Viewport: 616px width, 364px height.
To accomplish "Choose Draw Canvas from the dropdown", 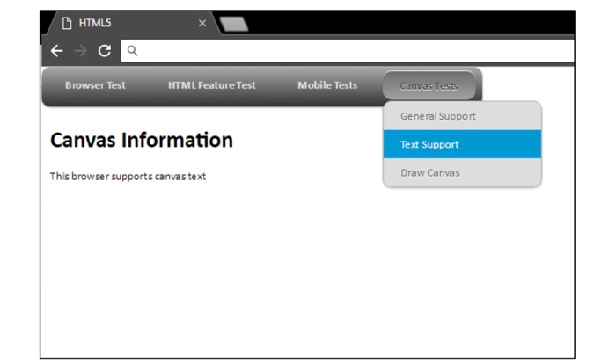I will 462,173.
